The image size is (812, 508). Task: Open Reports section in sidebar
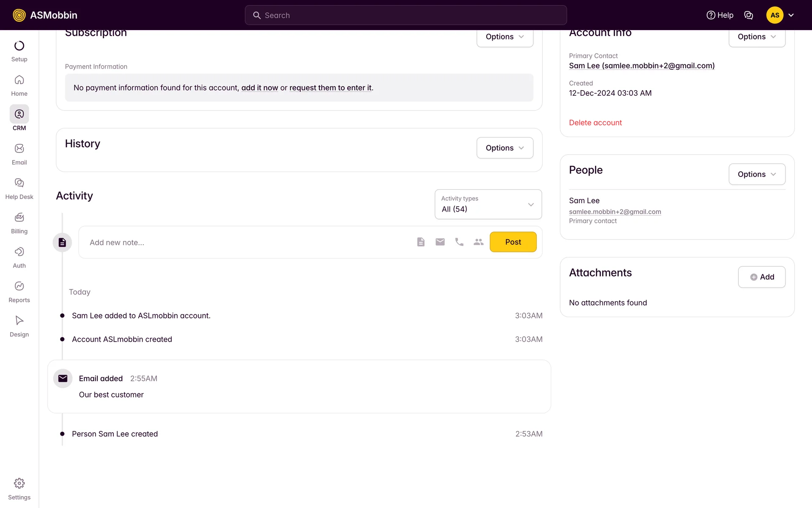[19, 292]
